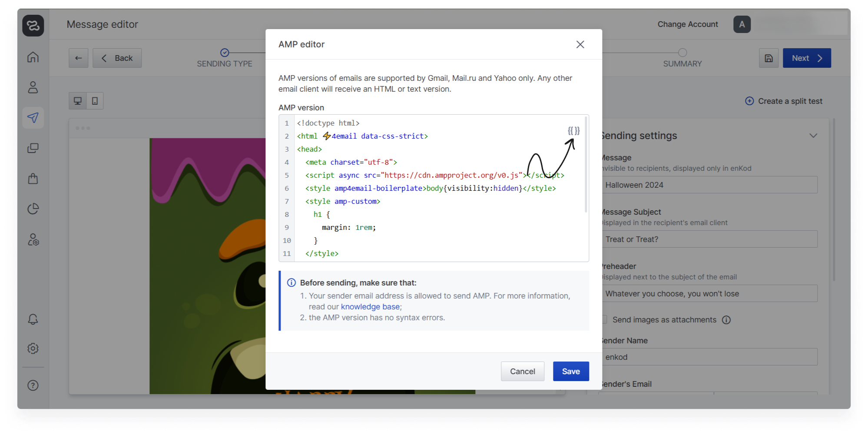Screen dimensions: 868x435
Task: Click the account avatar letter A
Action: click(x=742, y=24)
